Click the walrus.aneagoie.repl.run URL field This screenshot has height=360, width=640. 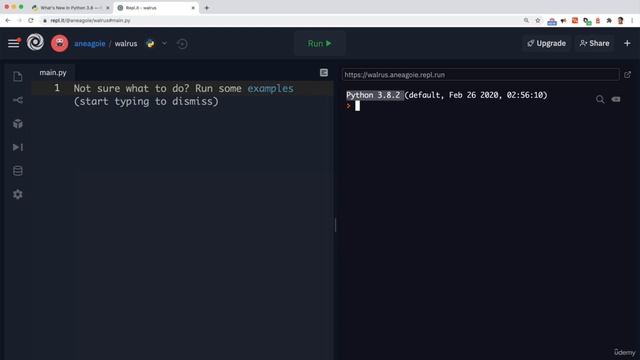tap(480, 75)
